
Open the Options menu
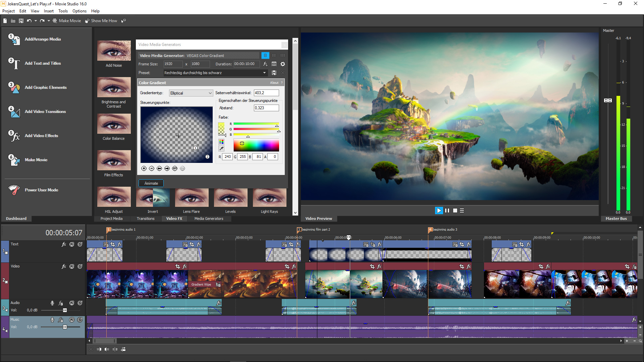pos(79,11)
